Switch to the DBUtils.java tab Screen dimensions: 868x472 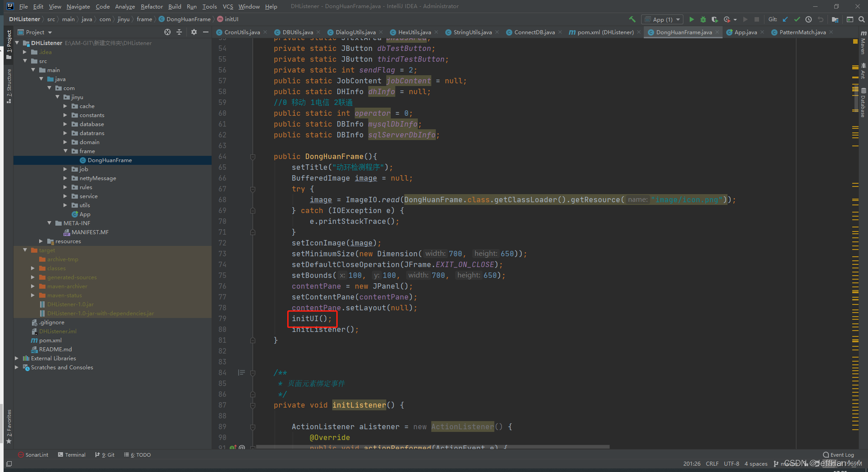pos(296,32)
